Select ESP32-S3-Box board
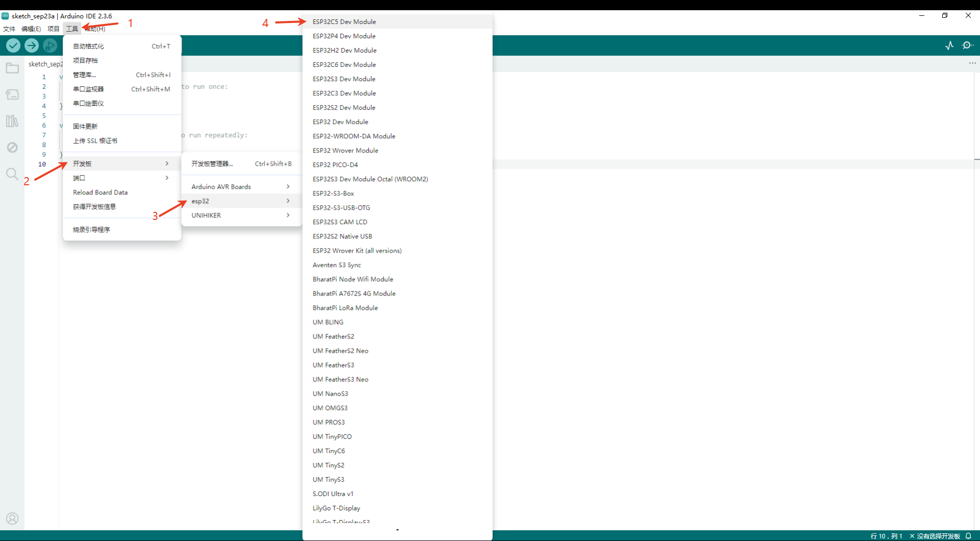Image resolution: width=980 pixels, height=541 pixels. (x=398, y=193)
